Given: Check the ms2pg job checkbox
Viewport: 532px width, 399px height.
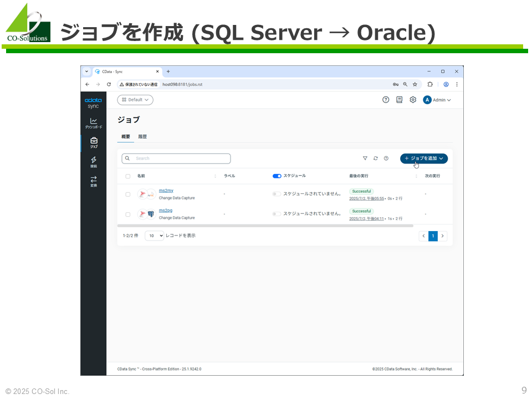Looking at the screenshot, I should (128, 214).
